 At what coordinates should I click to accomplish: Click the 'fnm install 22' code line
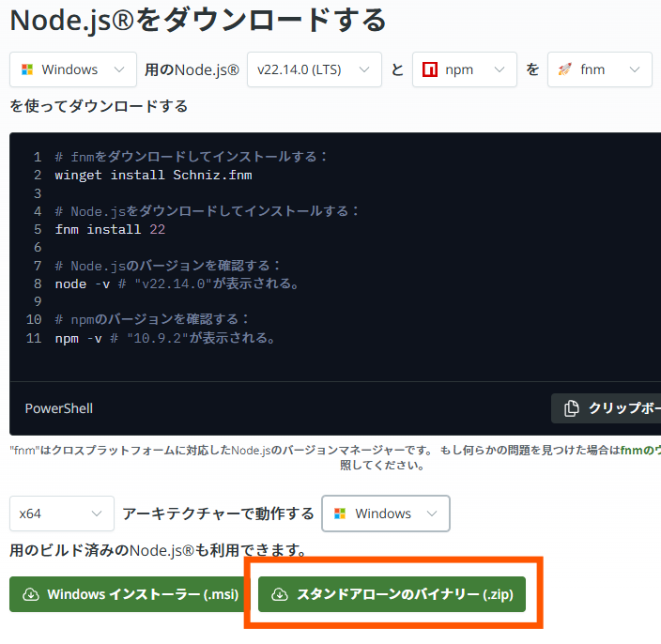point(110,229)
